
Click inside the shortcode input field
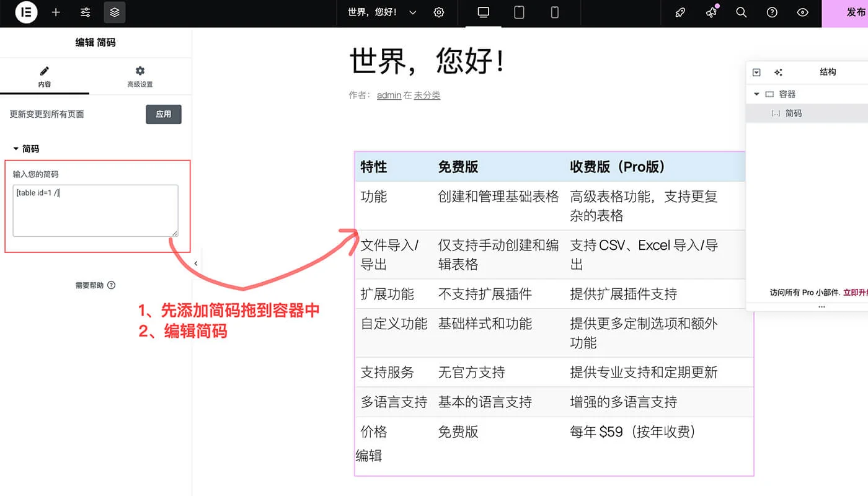click(95, 211)
